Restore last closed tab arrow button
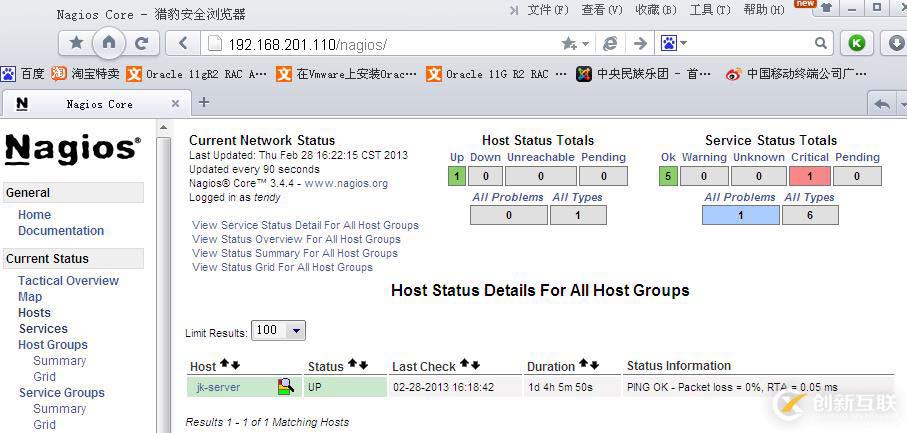The image size is (907, 433). pos(882,104)
